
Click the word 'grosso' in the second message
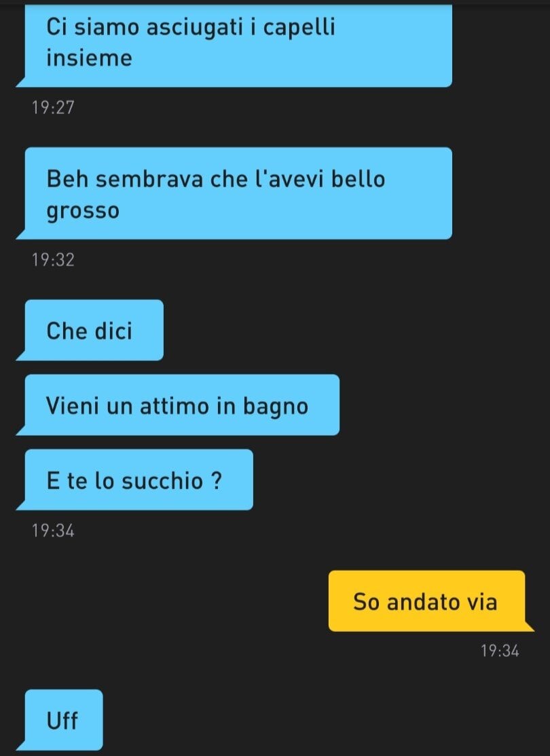[x=83, y=211]
